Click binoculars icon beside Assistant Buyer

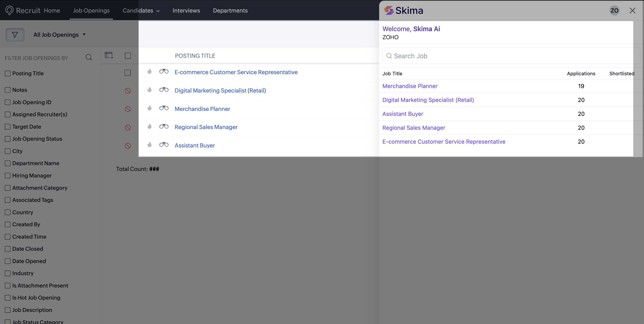[x=164, y=145]
